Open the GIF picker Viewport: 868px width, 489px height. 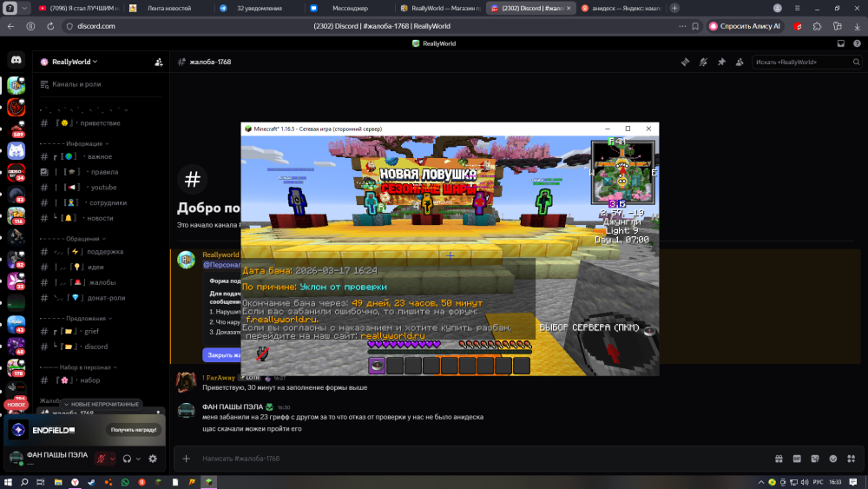coord(797,459)
